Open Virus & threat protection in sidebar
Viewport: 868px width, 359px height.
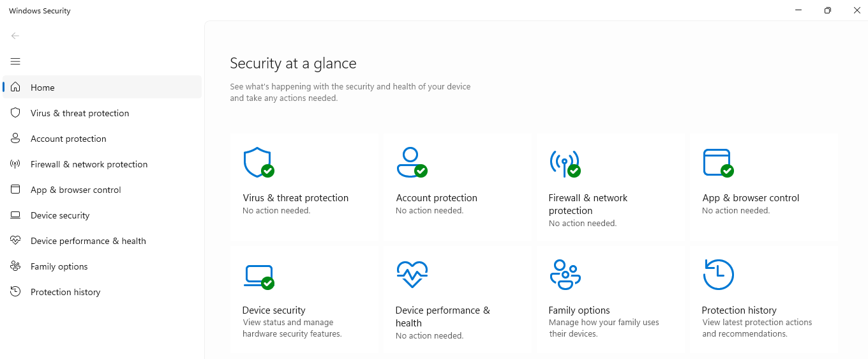click(102, 113)
